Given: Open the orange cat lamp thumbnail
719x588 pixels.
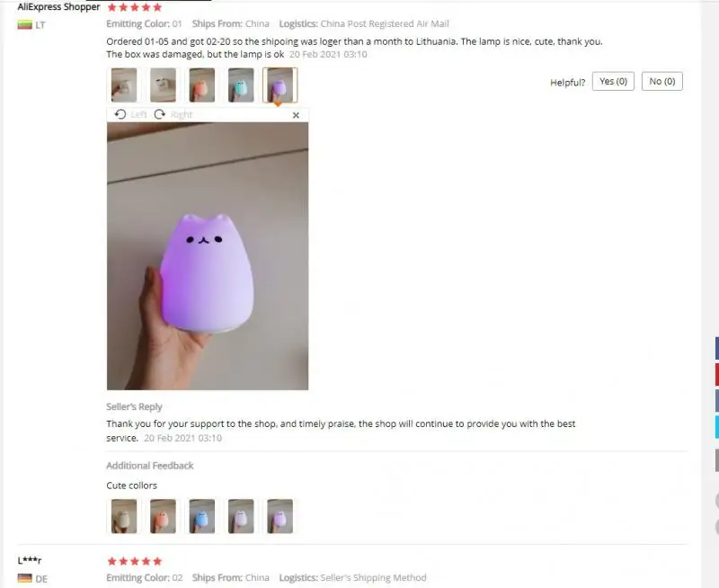Looking at the screenshot, I should point(201,85).
